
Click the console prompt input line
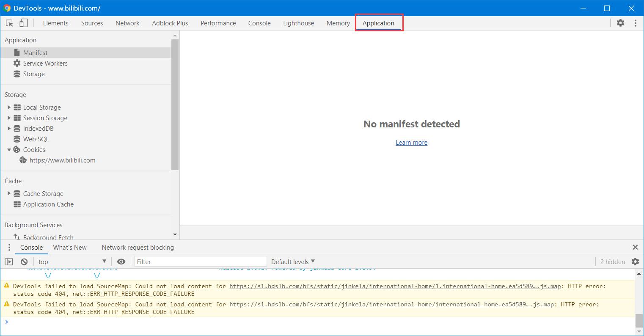[322, 322]
